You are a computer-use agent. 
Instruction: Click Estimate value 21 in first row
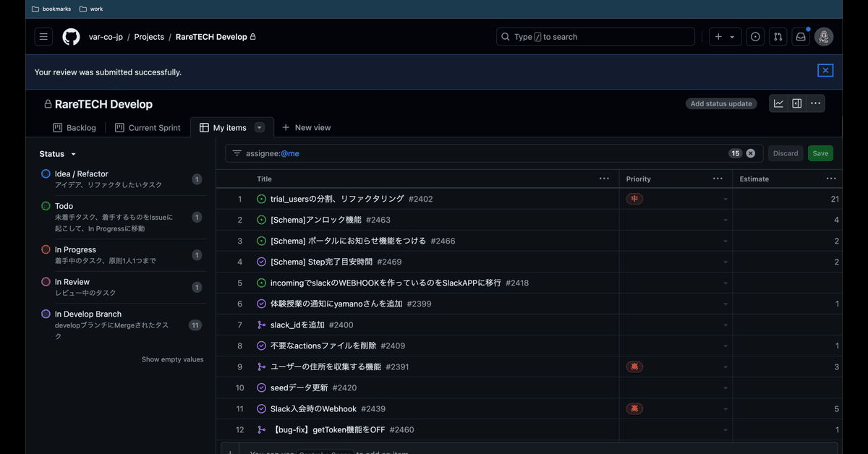pyautogui.click(x=835, y=199)
